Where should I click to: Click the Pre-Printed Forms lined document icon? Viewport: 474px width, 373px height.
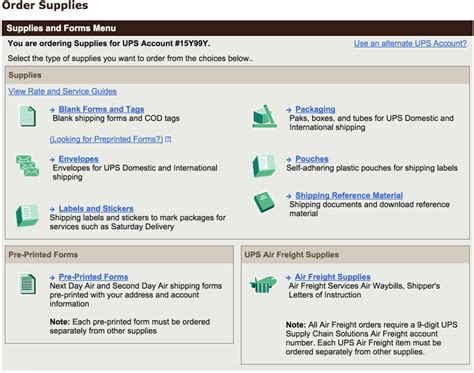27,284
